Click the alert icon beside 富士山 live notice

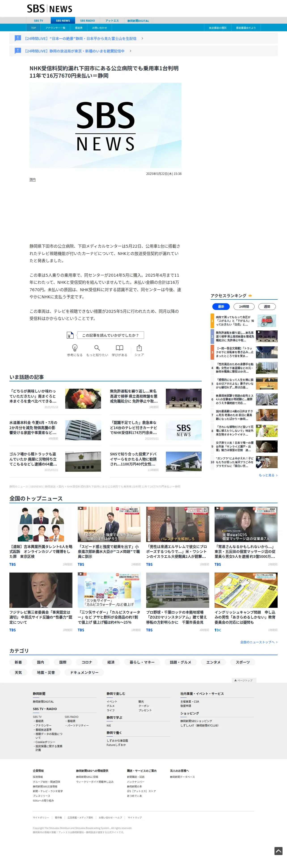18,38
